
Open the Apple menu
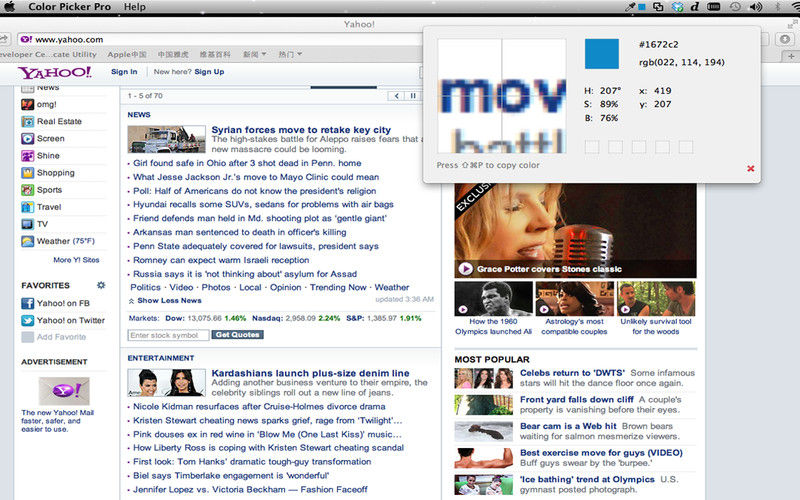(9, 7)
